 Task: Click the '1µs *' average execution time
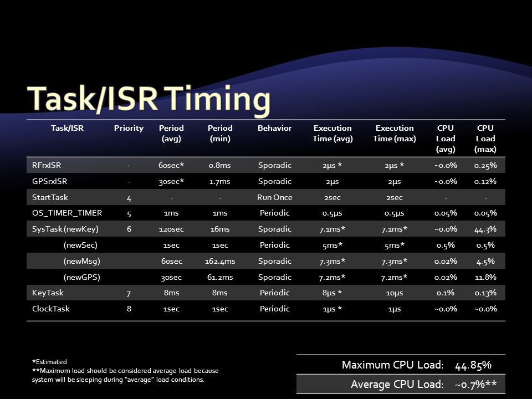[332, 309]
